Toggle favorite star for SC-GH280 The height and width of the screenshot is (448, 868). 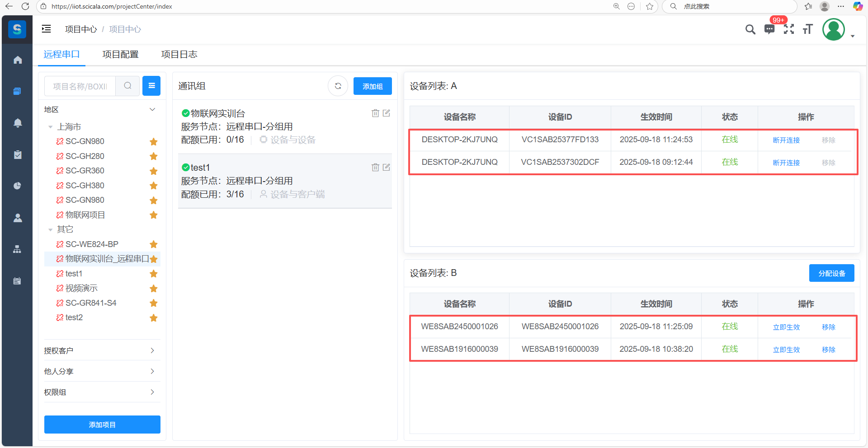click(154, 156)
